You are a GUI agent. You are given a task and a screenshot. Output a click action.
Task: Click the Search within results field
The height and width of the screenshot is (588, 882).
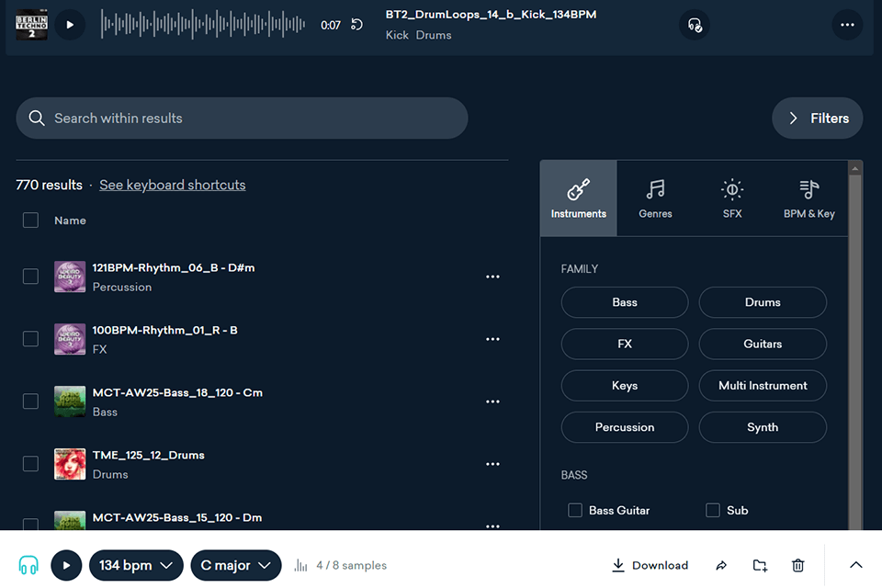pyautogui.click(x=242, y=119)
